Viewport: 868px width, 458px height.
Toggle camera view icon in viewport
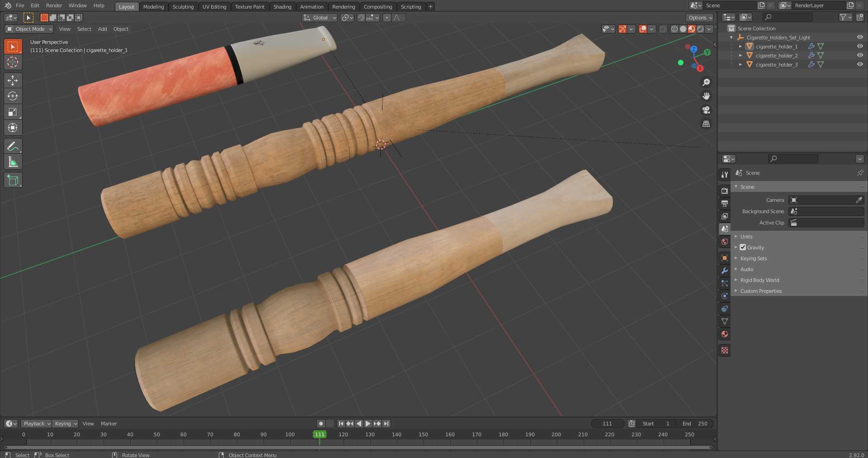706,110
